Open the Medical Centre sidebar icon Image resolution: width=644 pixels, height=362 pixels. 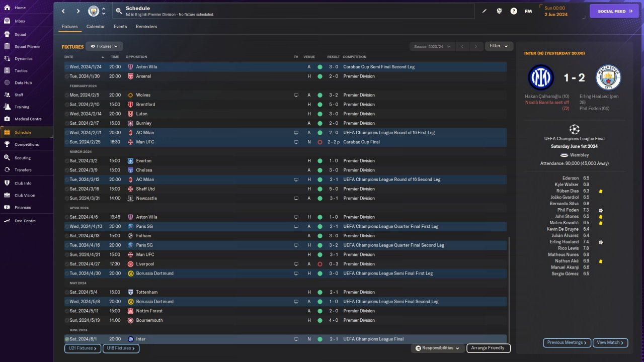click(x=7, y=119)
